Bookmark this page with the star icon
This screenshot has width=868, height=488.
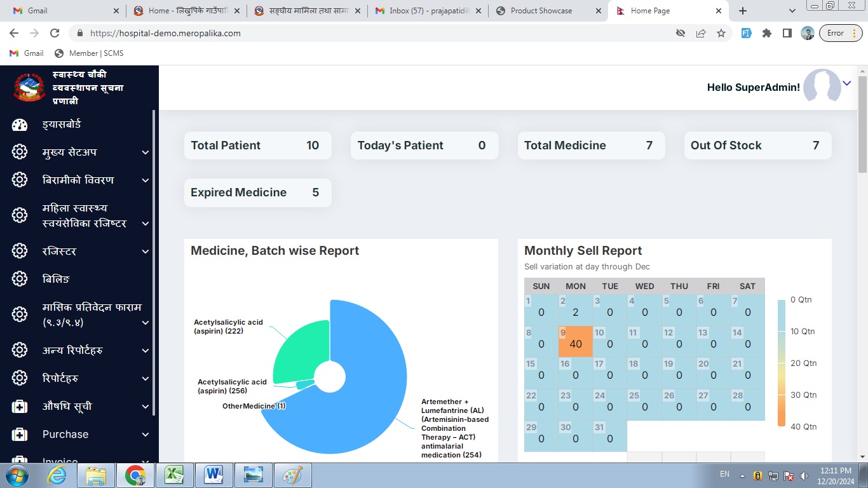721,33
